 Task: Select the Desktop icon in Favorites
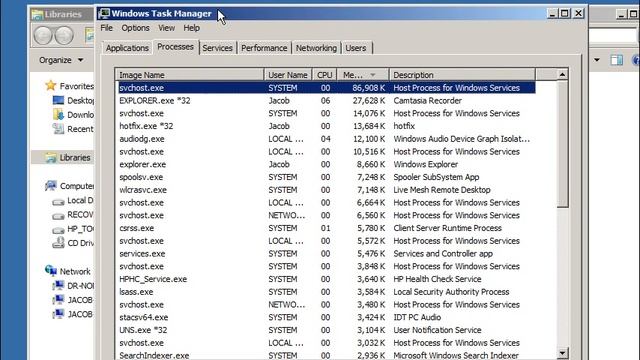58,100
